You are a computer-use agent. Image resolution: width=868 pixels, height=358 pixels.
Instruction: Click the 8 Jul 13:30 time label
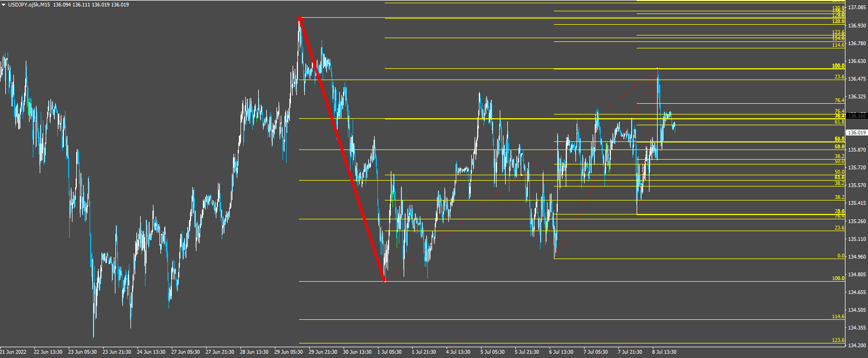tap(665, 352)
